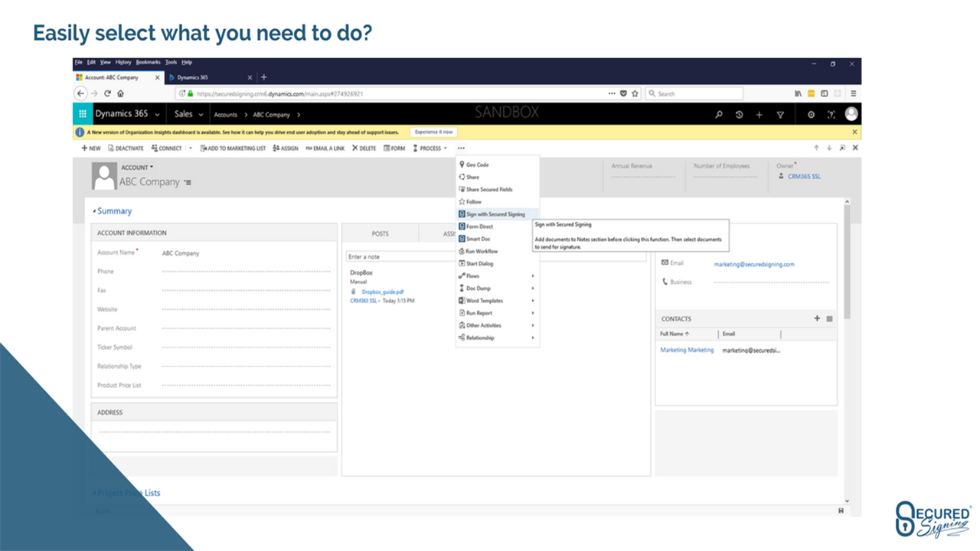Select Follow in the overflow menu
The width and height of the screenshot is (980, 551).
click(x=498, y=201)
